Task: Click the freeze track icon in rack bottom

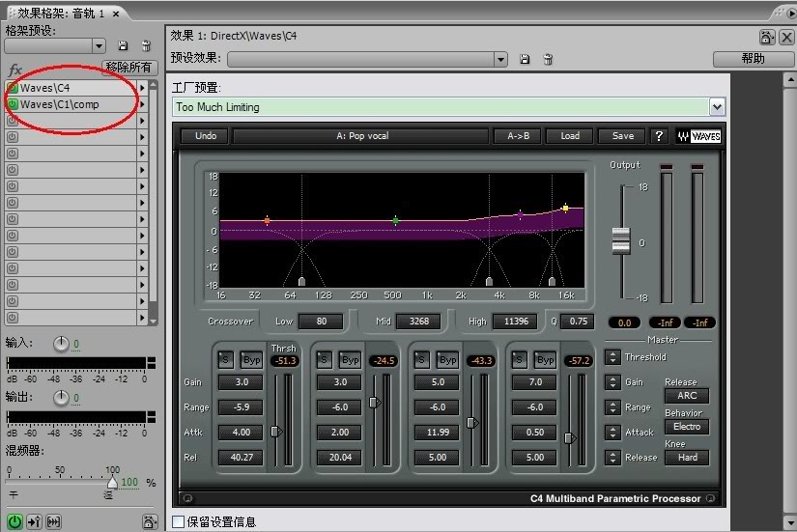Action: point(53,521)
